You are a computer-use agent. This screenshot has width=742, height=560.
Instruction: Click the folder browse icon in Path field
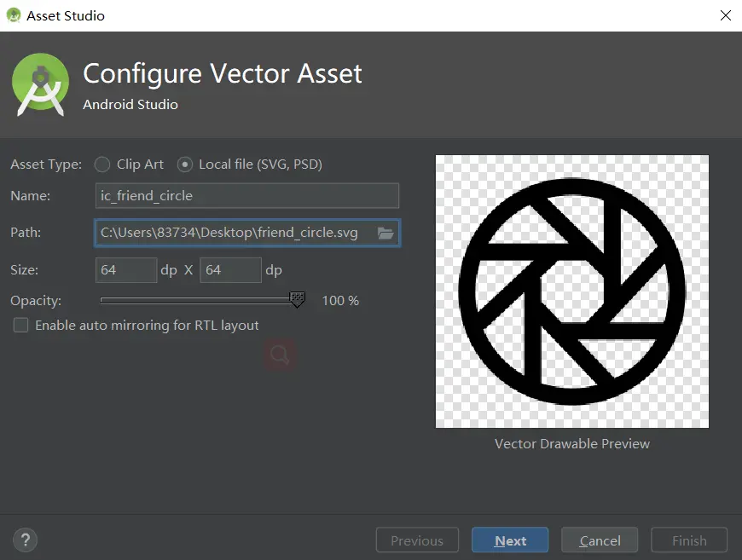pos(385,233)
